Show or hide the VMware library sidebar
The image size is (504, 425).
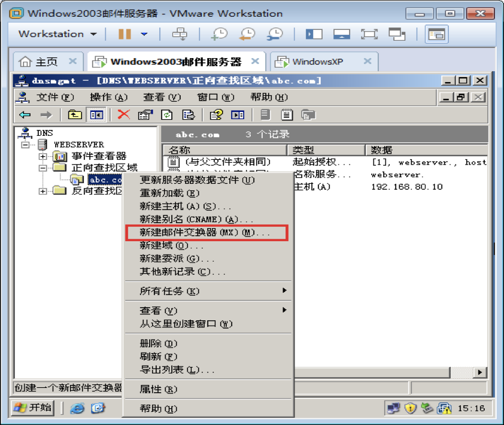click(x=314, y=34)
